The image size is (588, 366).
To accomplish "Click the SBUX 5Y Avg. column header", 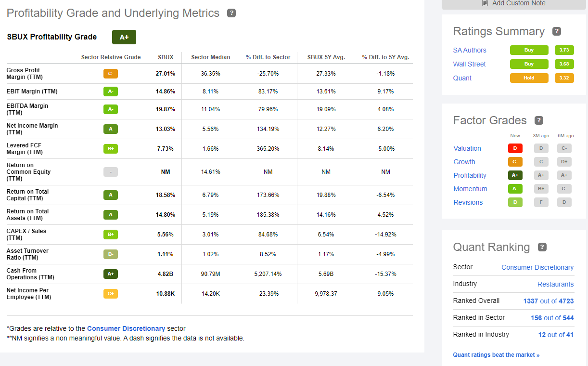I will point(326,57).
